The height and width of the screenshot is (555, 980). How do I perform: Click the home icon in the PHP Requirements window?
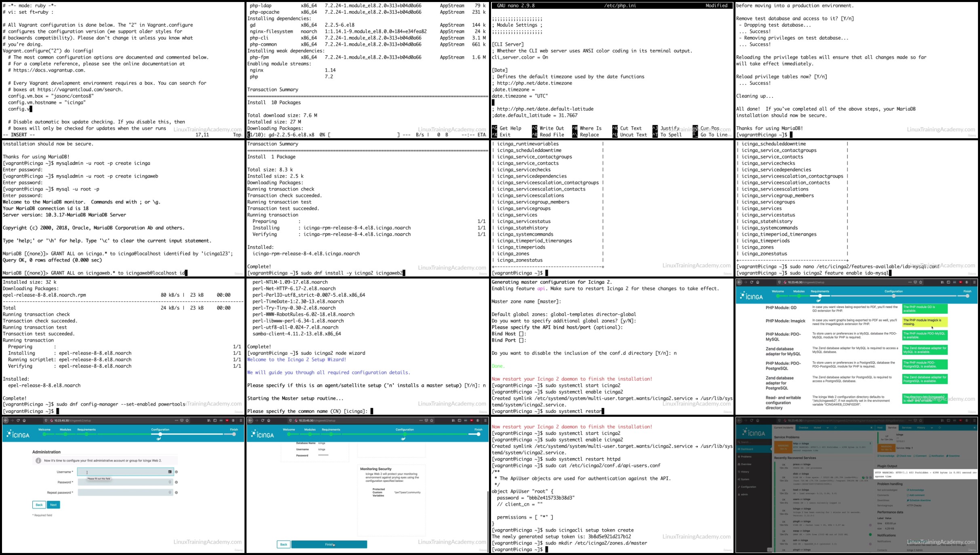click(758, 282)
